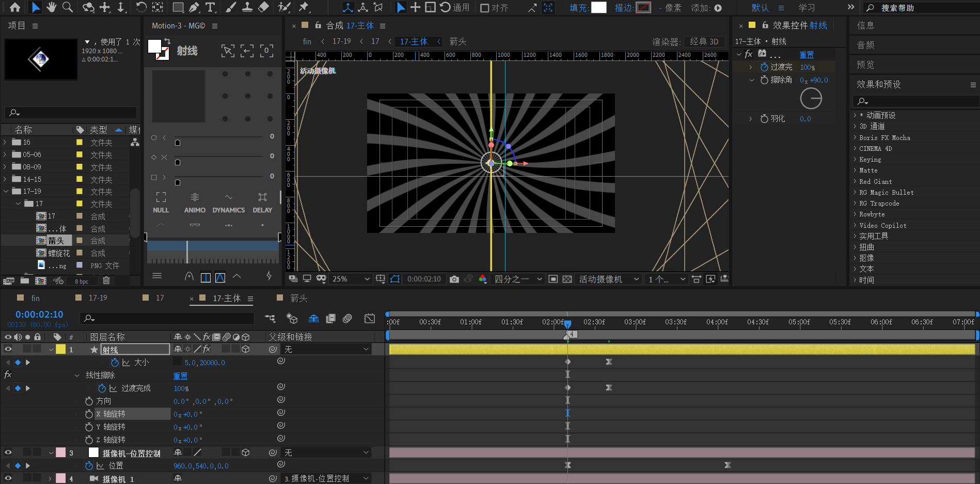Hide the 摄像机-位置控制 layer eye
This screenshot has height=484, width=980.
pos(8,452)
